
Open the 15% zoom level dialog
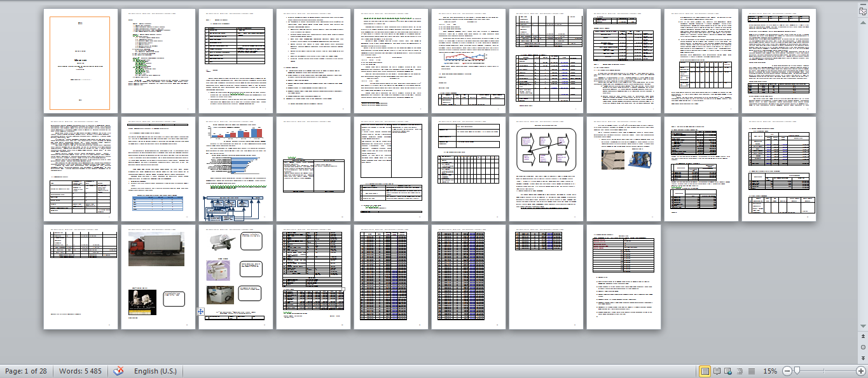tap(771, 371)
